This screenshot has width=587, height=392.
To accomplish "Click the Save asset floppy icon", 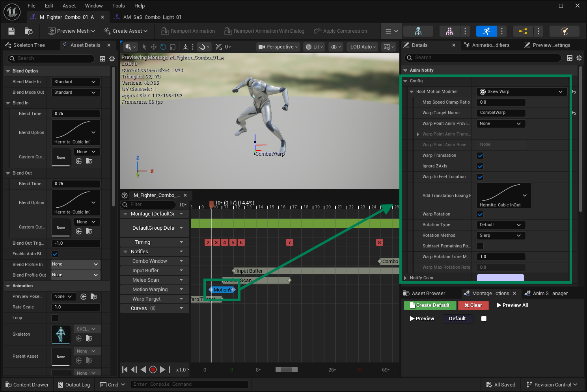I will (x=11, y=31).
